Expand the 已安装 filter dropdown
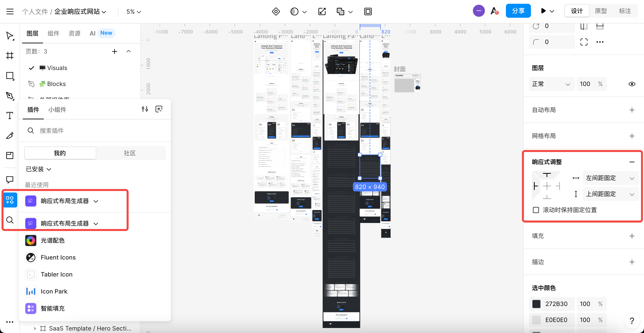Viewport: 644px width, 333px height. pos(39,169)
